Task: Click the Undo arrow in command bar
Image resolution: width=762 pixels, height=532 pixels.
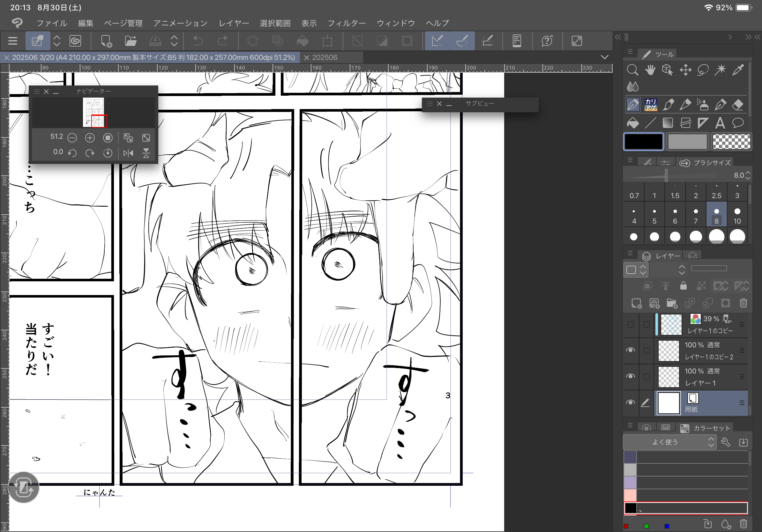Action: [x=198, y=41]
